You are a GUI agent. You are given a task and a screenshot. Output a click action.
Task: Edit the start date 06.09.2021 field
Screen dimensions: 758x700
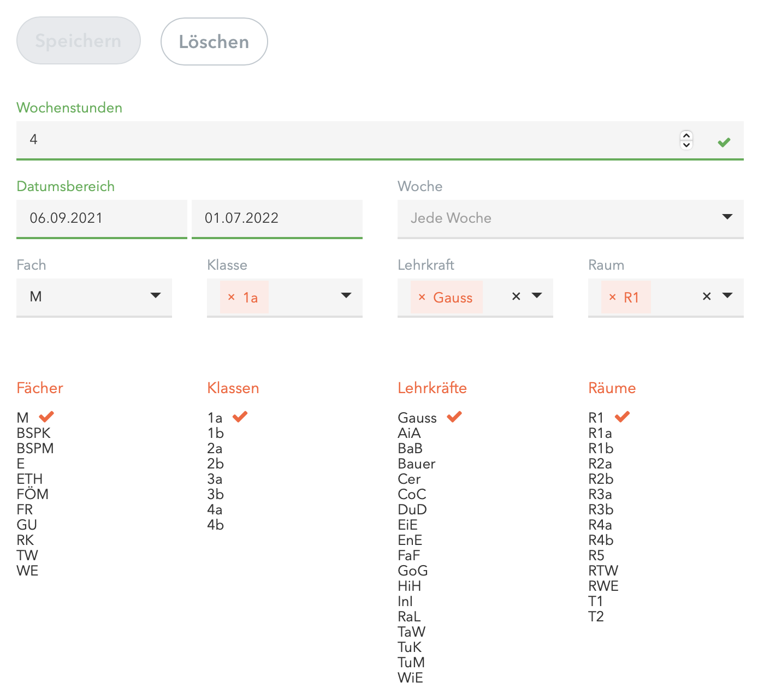(x=102, y=218)
